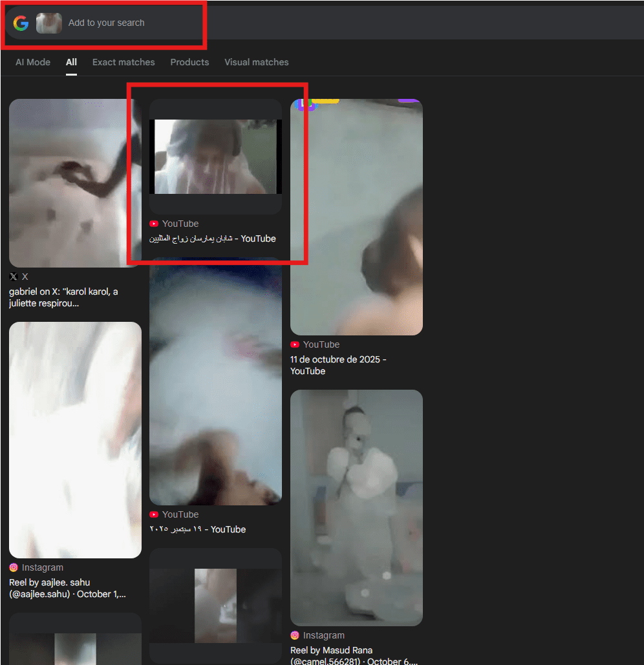Screen dimensions: 644x665
Task: Open the wide YouTube video thumbnail with black bars
Action: pyautogui.click(x=215, y=156)
